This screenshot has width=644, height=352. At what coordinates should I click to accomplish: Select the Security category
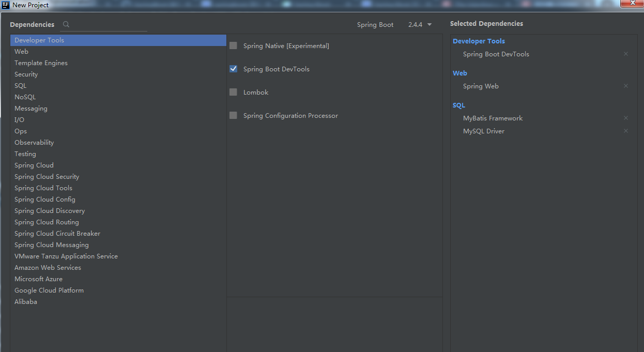pyautogui.click(x=118, y=74)
